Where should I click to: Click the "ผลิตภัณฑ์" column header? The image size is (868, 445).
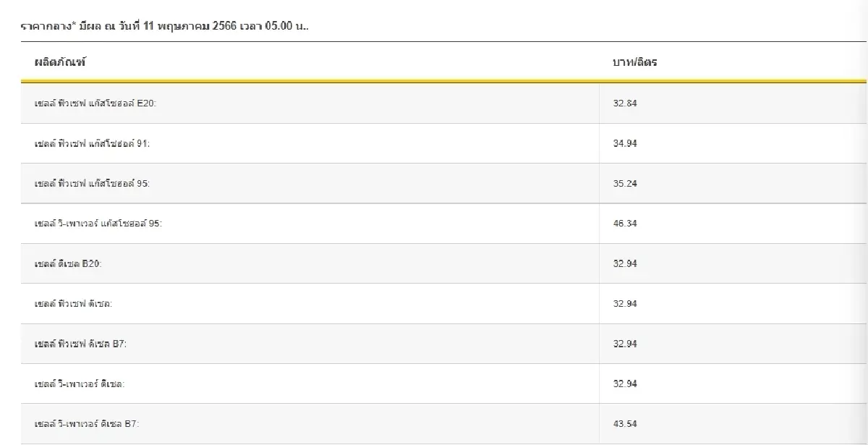60,62
